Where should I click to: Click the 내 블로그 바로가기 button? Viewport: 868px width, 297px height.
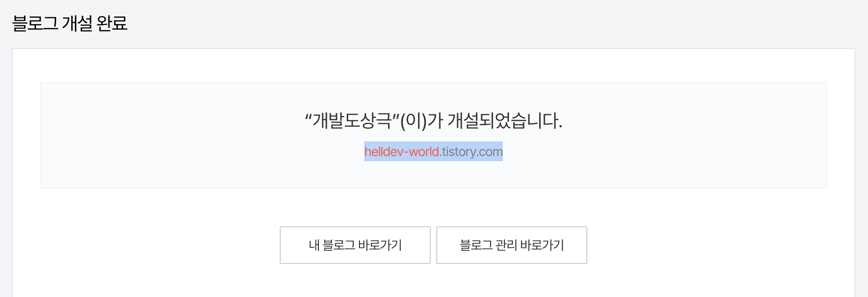click(355, 245)
